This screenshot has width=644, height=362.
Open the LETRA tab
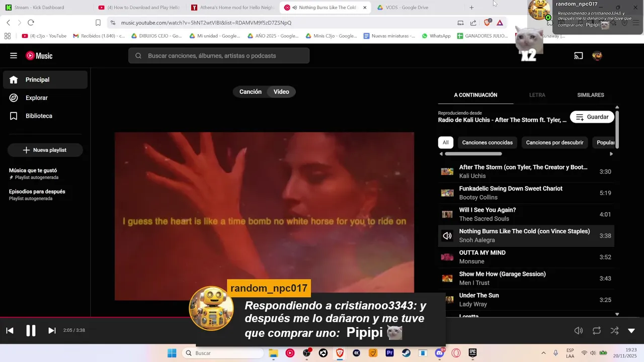coord(537,95)
